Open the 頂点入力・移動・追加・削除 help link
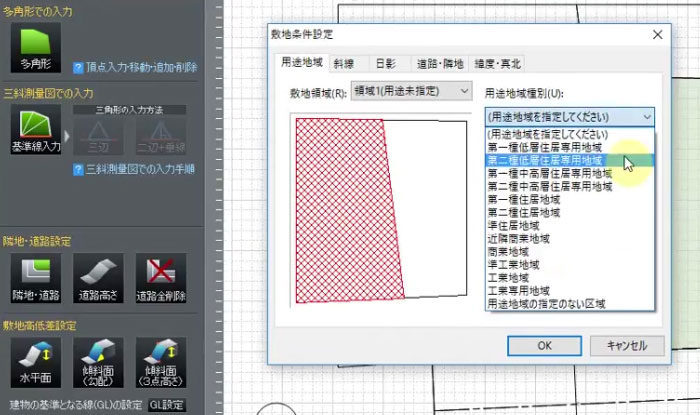Screen dimensions: 700x415 pos(141,68)
